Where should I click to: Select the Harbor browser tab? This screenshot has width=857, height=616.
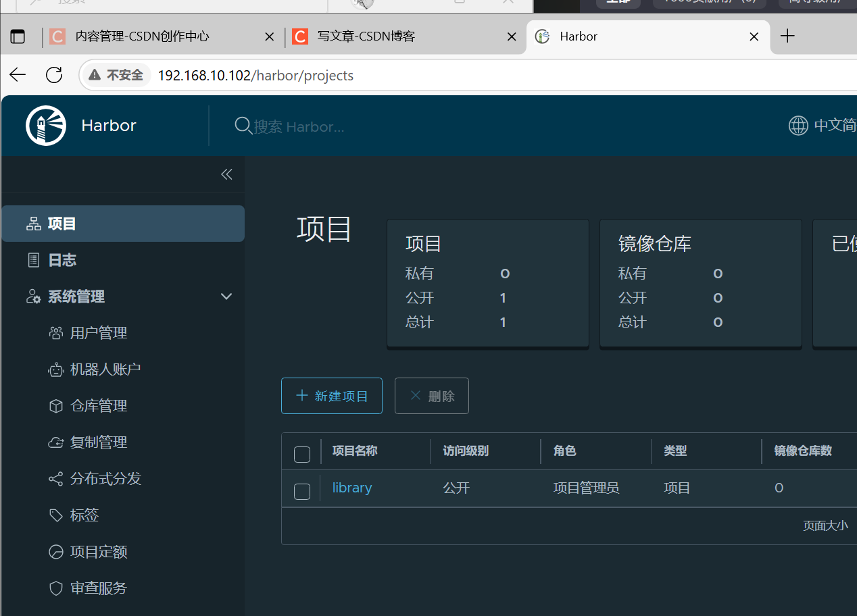(x=647, y=36)
